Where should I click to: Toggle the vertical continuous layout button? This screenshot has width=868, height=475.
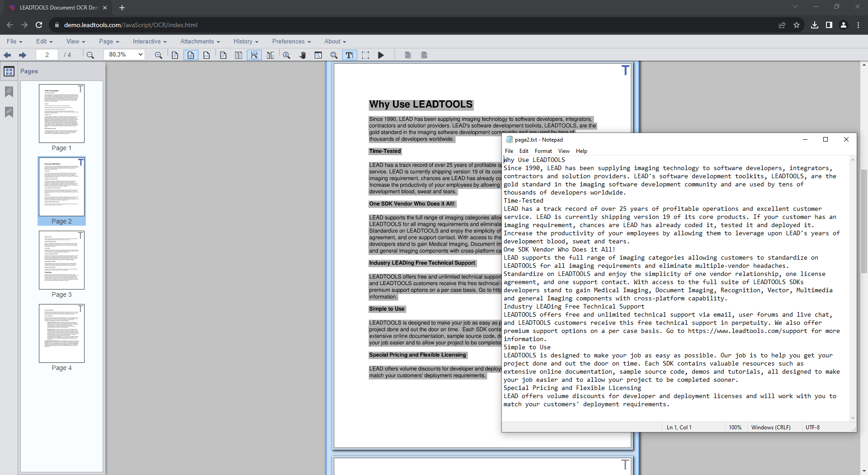pyautogui.click(x=254, y=55)
